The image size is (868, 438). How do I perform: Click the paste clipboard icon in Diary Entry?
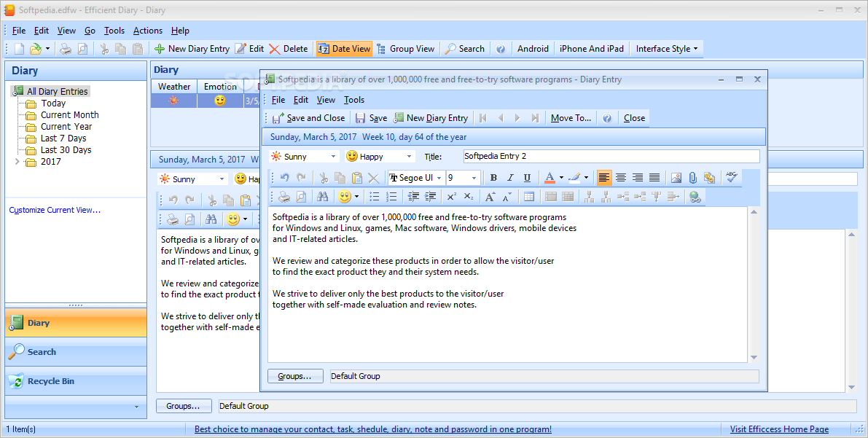[x=357, y=178]
